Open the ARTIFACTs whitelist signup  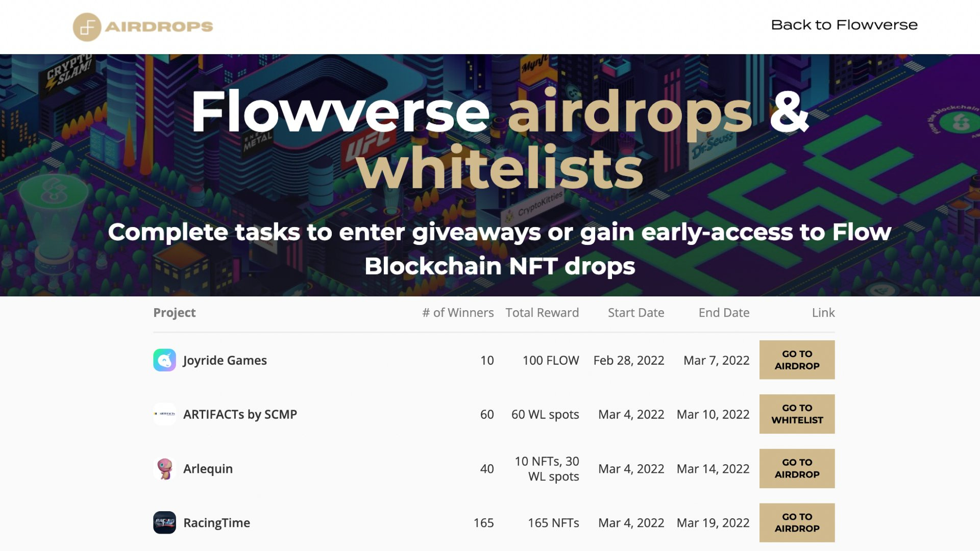797,414
